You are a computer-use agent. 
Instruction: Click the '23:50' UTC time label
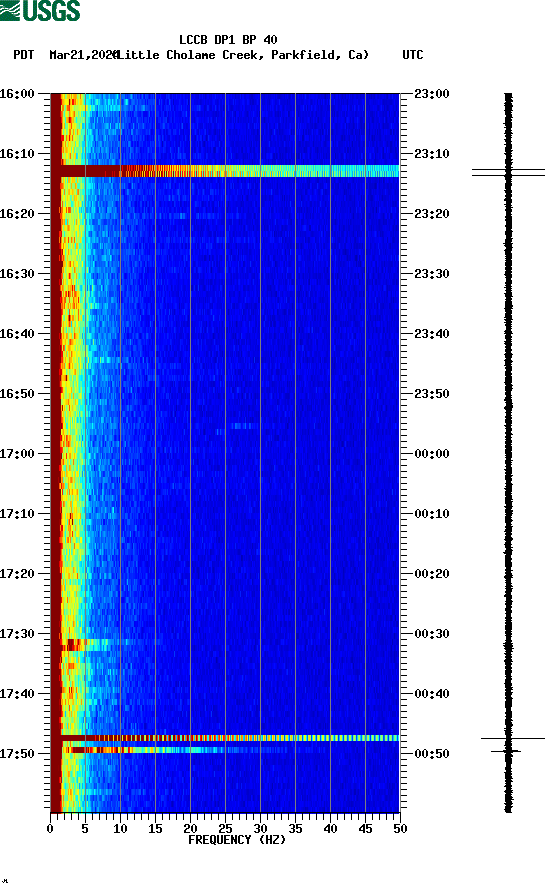coord(432,394)
